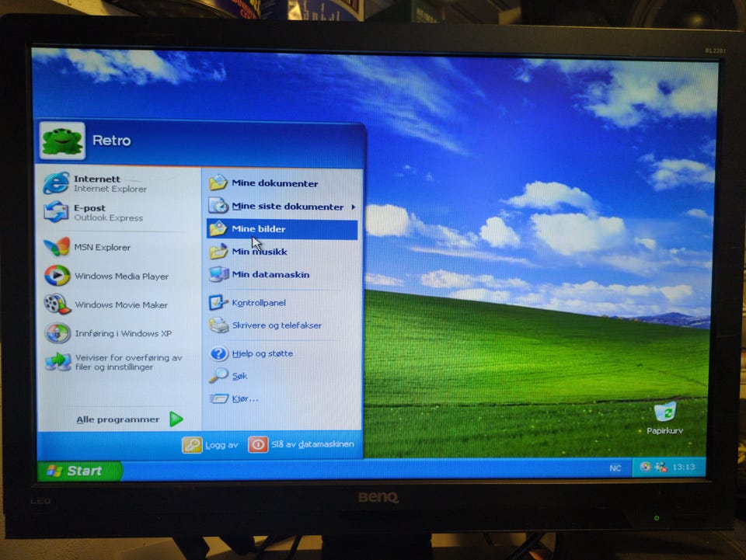The width and height of the screenshot is (746, 560).
Task: Click the Start button on taskbar
Action: pos(79,471)
